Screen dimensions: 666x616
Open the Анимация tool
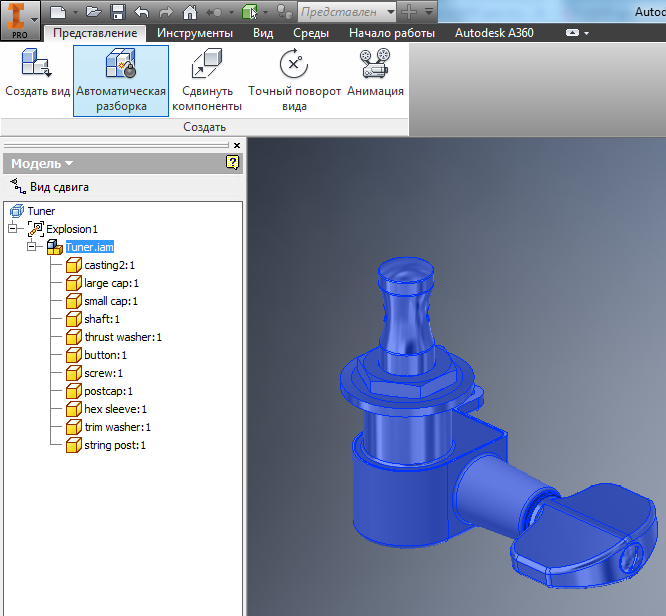tap(375, 73)
